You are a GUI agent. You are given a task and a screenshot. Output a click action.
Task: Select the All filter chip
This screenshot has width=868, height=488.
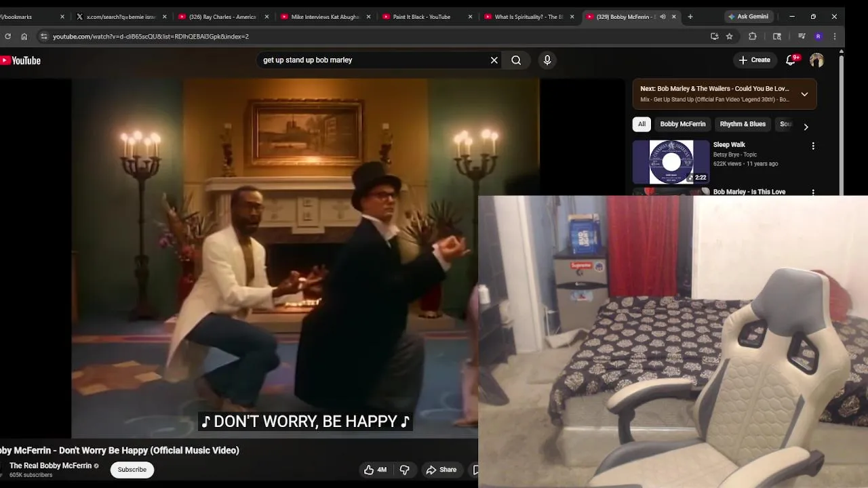[x=642, y=124]
